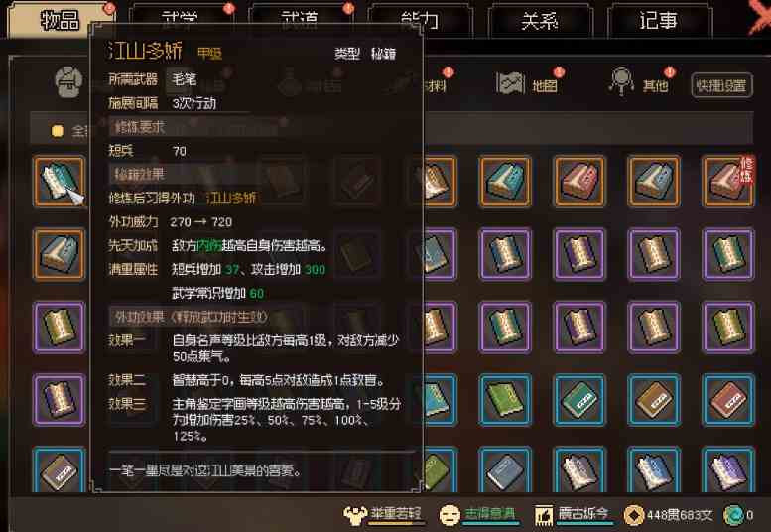Image resolution: width=771 pixels, height=532 pixels.
Task: Click the 快捷设置 button
Action: click(x=721, y=86)
